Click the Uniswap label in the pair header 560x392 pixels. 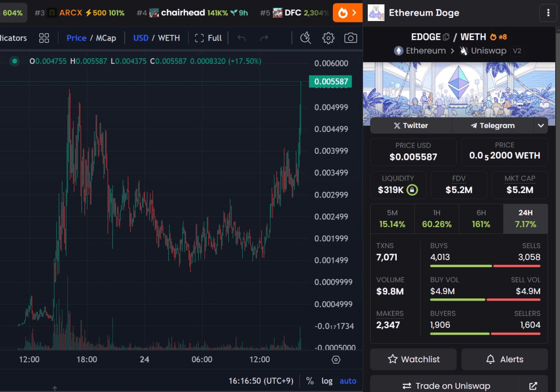[489, 51]
